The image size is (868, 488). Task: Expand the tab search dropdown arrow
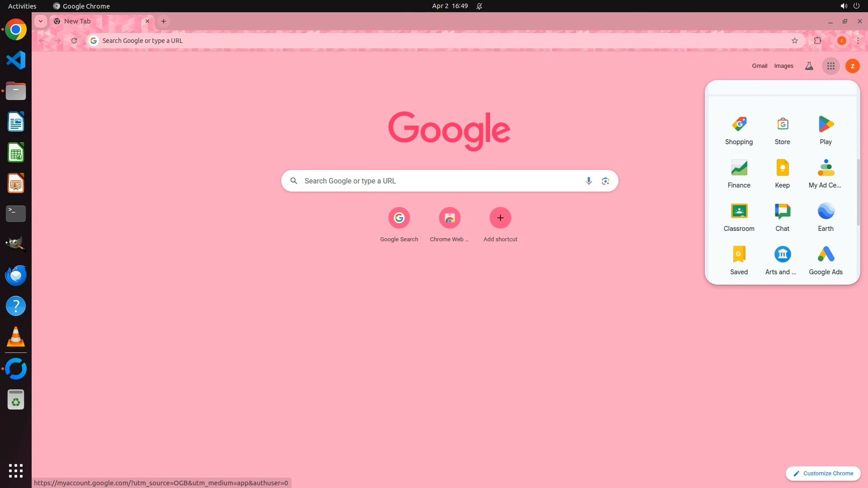pyautogui.click(x=41, y=21)
